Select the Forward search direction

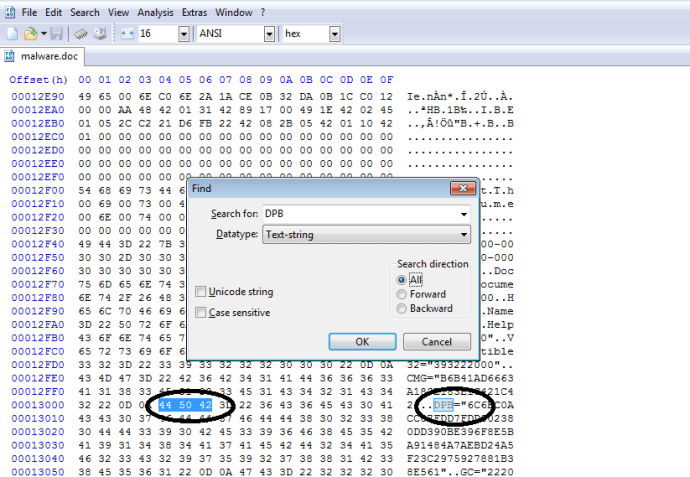click(402, 294)
